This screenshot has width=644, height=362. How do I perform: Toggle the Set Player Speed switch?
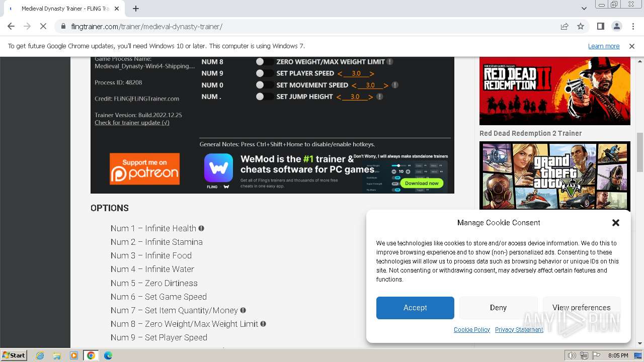[x=264, y=73]
